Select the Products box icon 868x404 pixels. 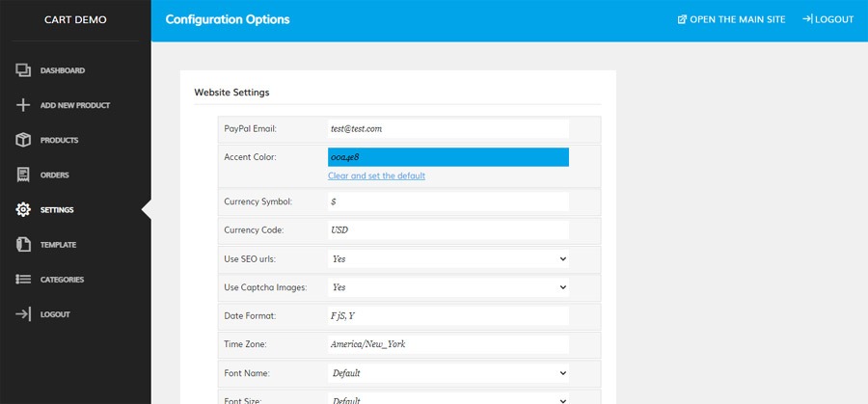click(23, 140)
